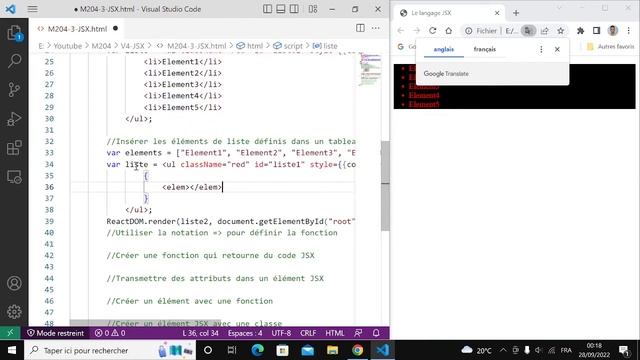
Task: Click the Google Translate icon in address bar
Action: click(528, 31)
